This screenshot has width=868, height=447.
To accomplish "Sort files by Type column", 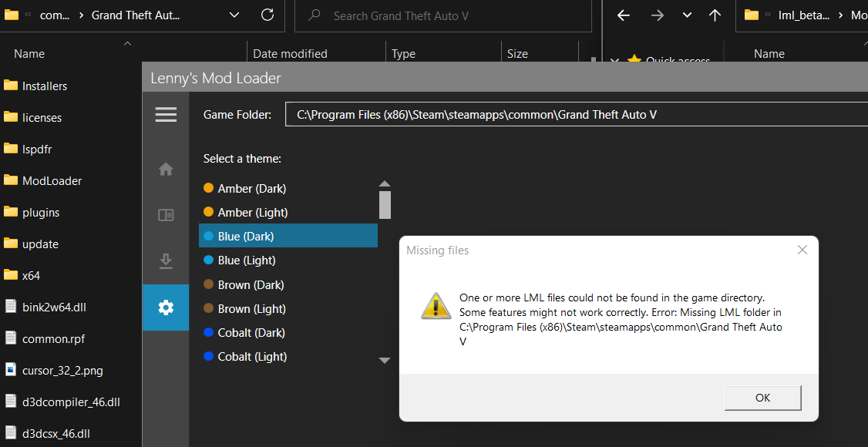I will click(403, 54).
